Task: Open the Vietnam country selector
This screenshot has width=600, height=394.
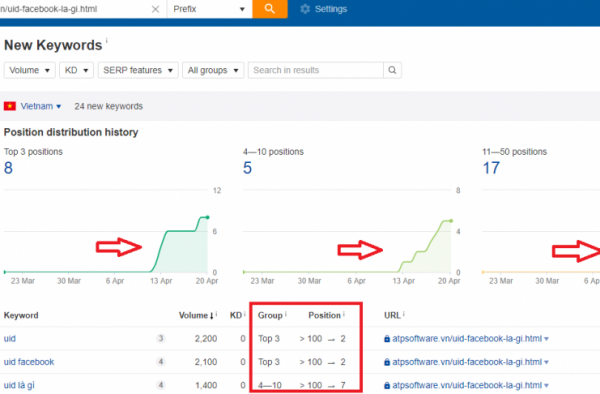Action: pos(41,106)
